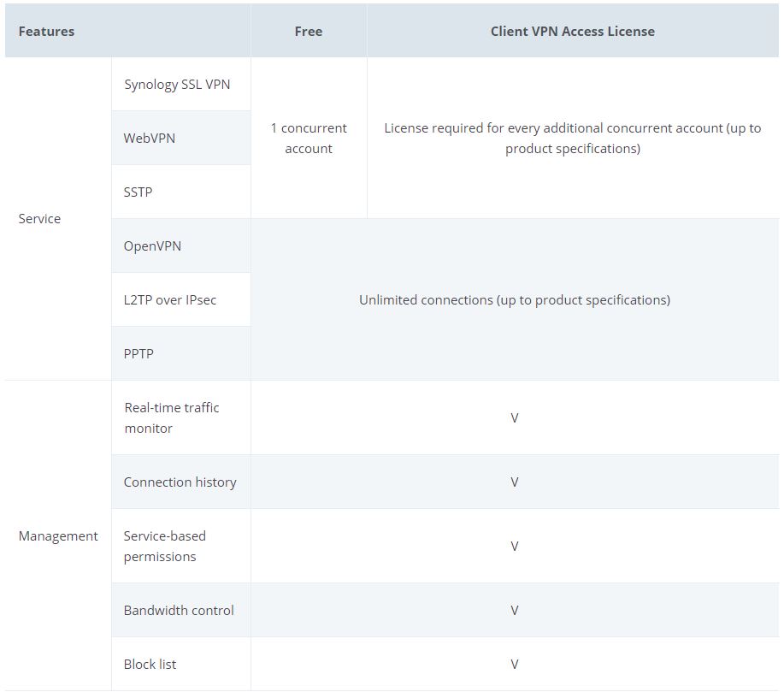Click the PPTP service cell
The image size is (784, 692).
(139, 353)
